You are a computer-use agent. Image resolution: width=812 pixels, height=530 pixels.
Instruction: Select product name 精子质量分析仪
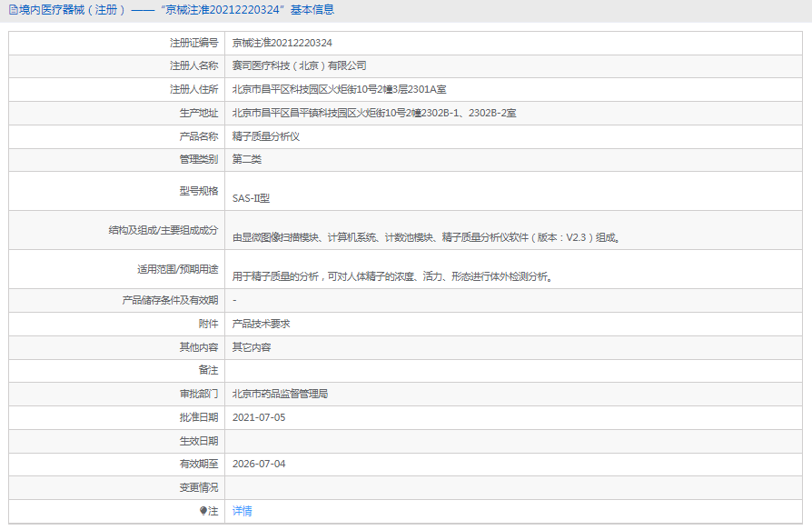tap(265, 136)
